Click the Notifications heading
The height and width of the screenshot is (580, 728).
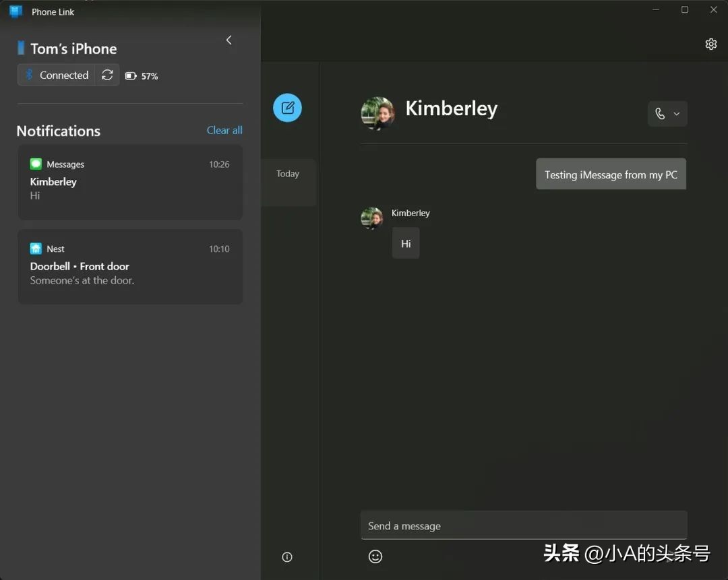(59, 131)
